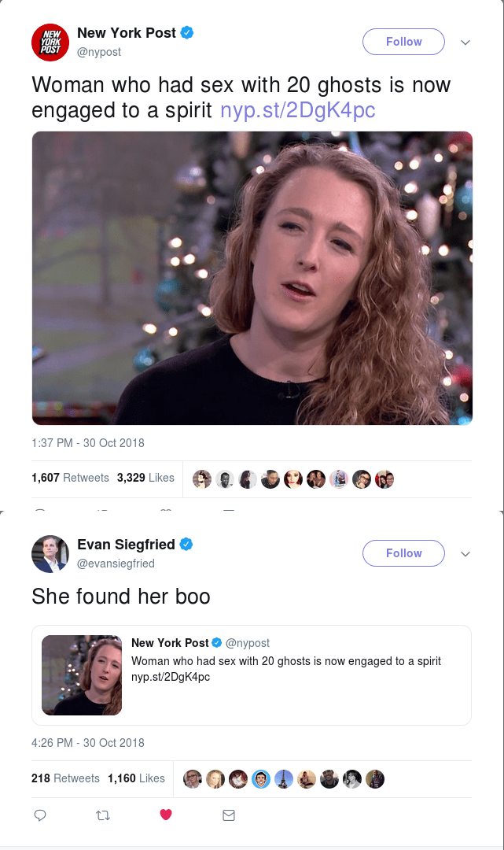Click the reply icon under Evan's tweet
This screenshot has height=850, width=504.
point(40,815)
